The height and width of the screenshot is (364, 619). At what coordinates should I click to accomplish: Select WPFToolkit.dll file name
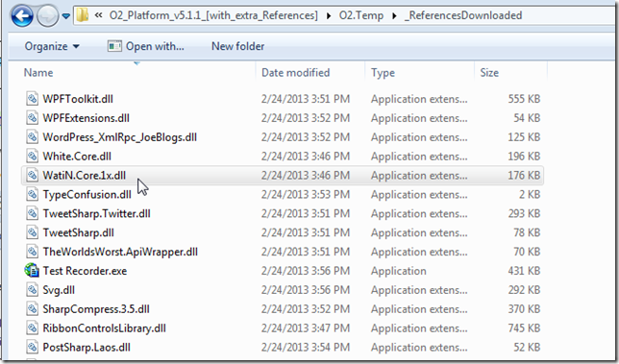point(78,99)
